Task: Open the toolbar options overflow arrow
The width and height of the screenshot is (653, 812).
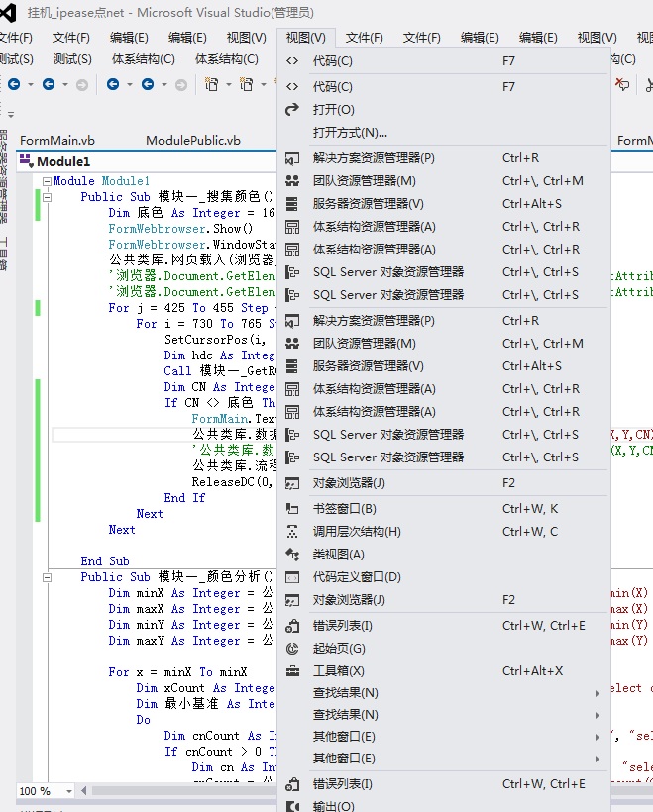Action: coord(10,114)
